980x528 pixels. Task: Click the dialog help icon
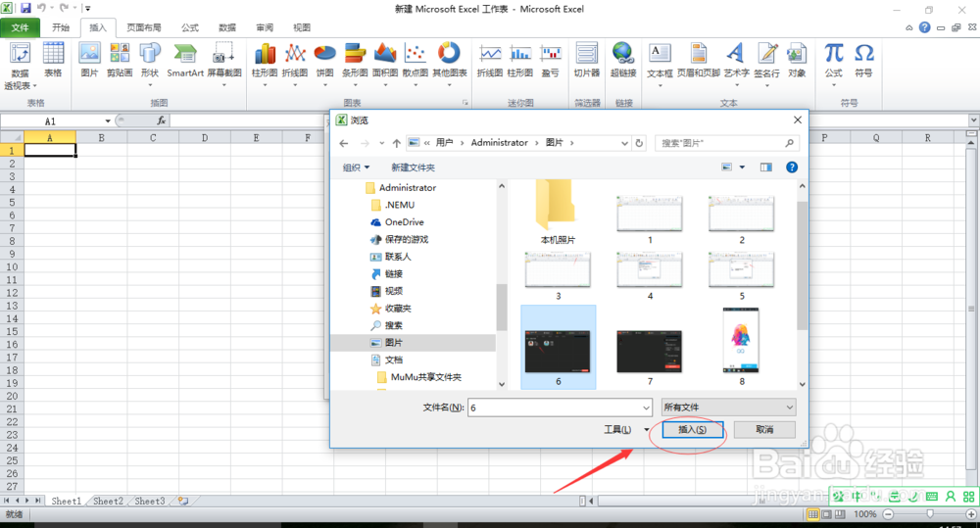pyautogui.click(x=791, y=168)
